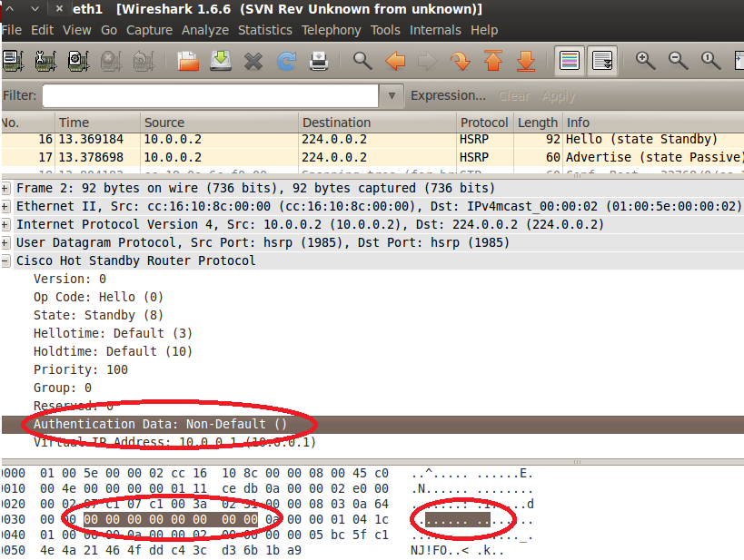Sort packets by Time column
The width and height of the screenshot is (744, 560).
98,123
